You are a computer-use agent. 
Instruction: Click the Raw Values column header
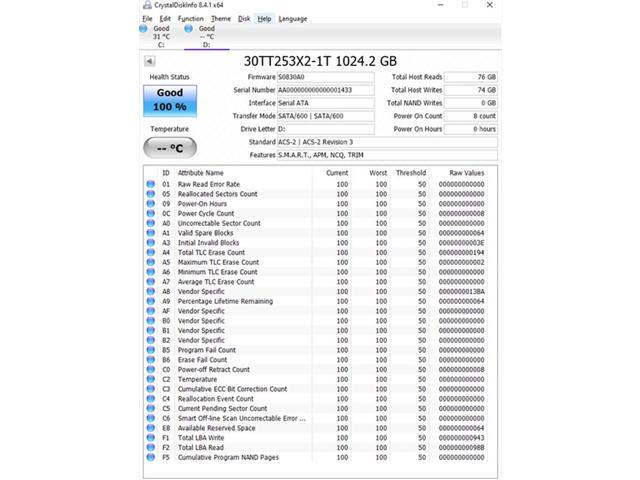click(x=466, y=173)
